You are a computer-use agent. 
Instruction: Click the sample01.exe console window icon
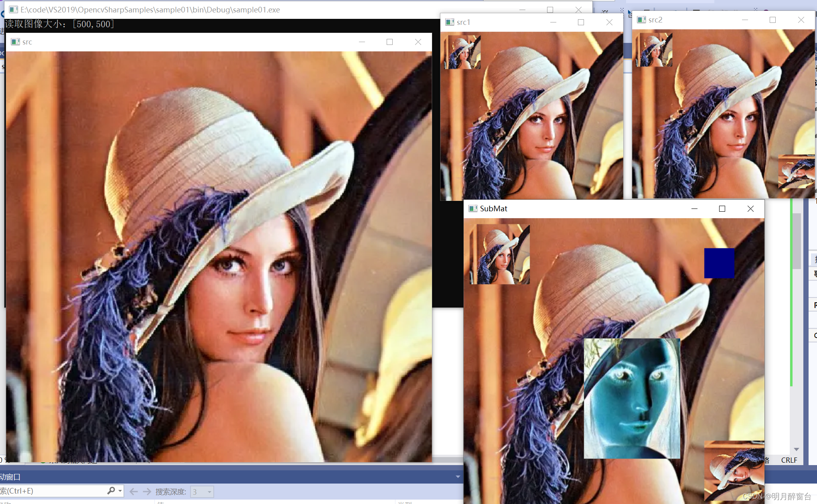click(13, 10)
